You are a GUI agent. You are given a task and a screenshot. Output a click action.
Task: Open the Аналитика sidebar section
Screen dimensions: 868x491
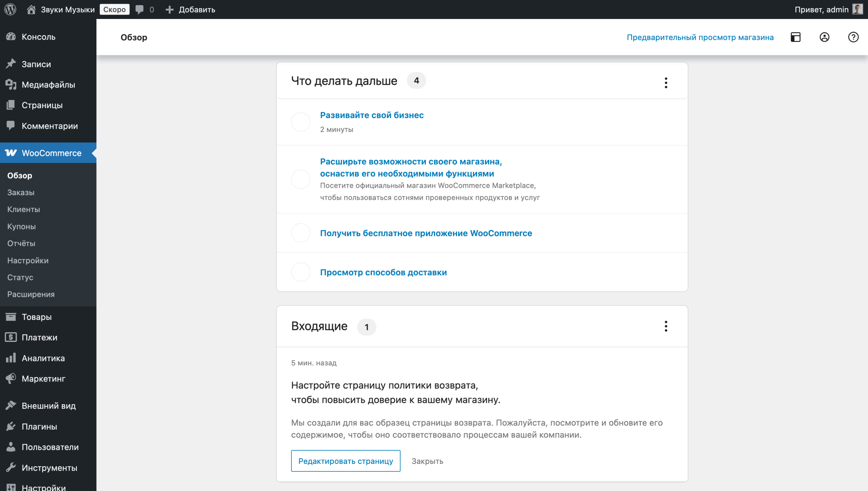[43, 358]
